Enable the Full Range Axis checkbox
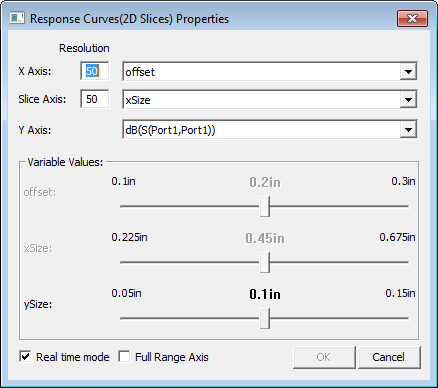This screenshot has width=438, height=388. point(124,356)
